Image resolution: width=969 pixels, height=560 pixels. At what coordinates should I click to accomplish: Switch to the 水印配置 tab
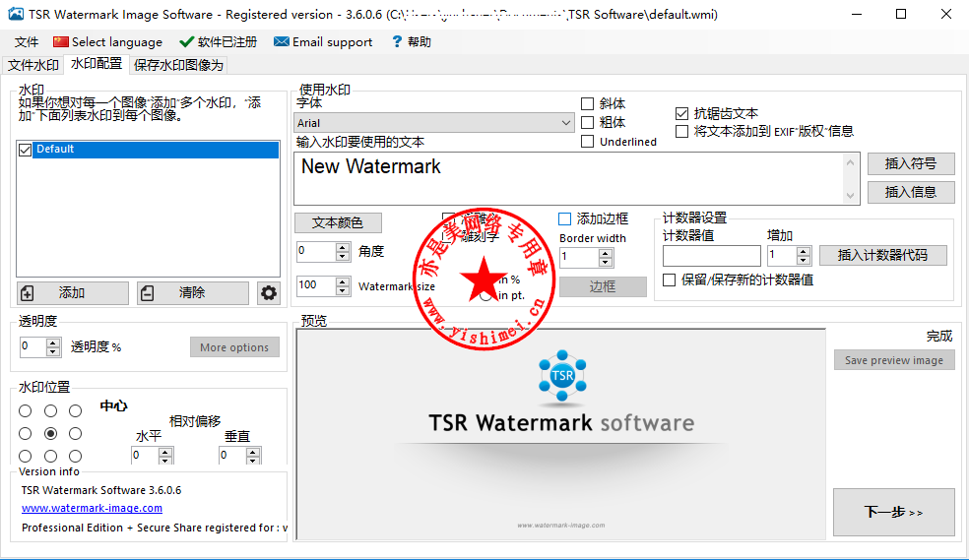tap(97, 64)
